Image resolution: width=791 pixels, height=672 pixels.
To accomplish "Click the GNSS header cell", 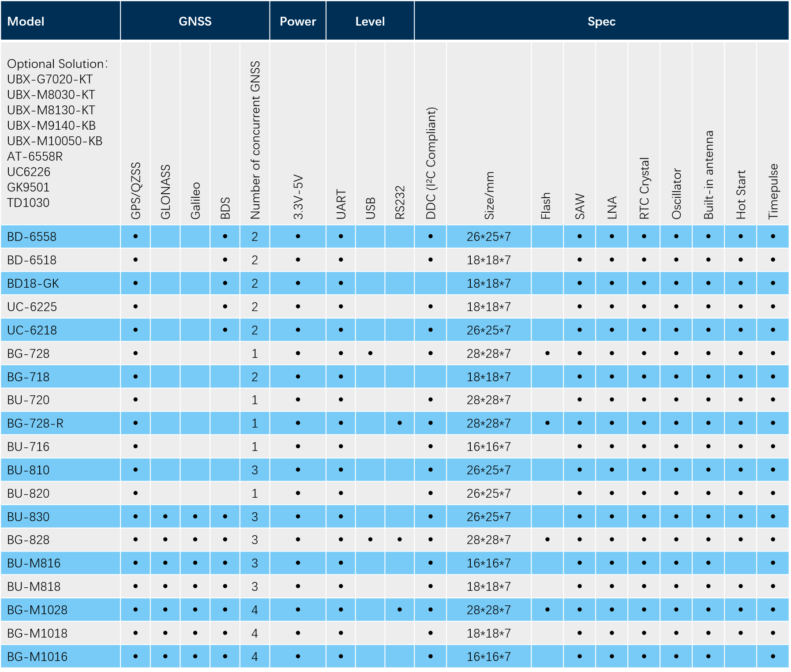I will pyautogui.click(x=195, y=21).
